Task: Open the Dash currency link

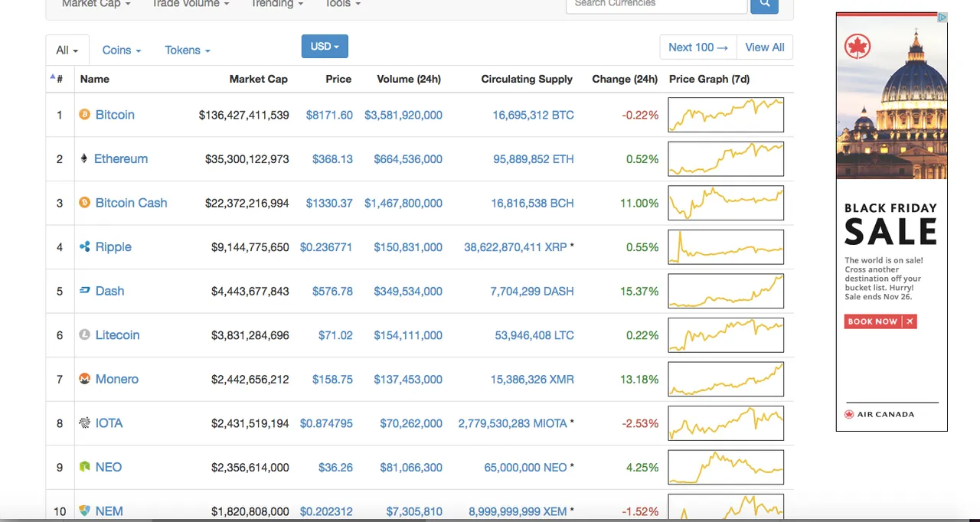Action: click(x=109, y=291)
